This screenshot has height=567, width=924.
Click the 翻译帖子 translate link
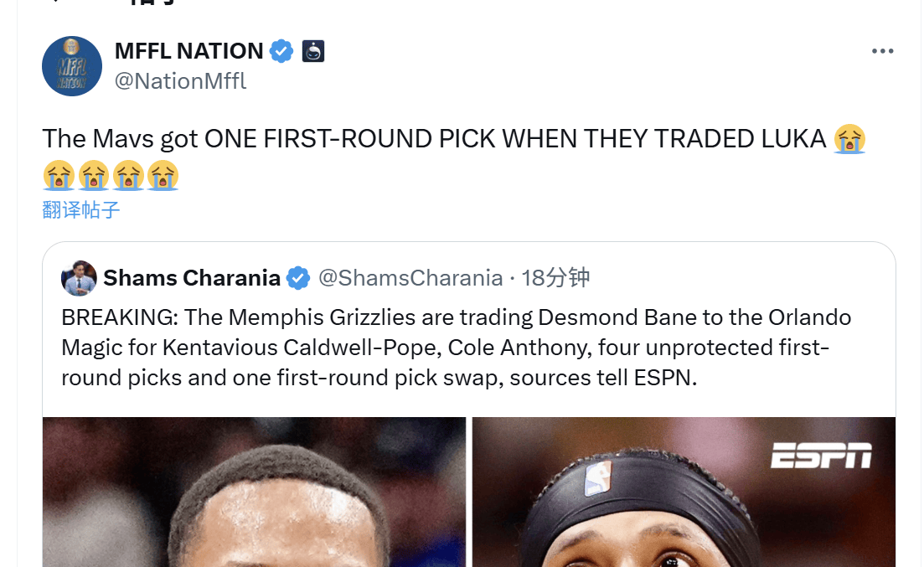81,209
